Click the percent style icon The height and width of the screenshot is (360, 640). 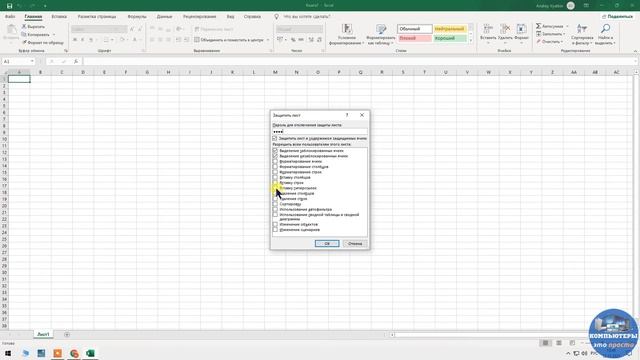(293, 40)
